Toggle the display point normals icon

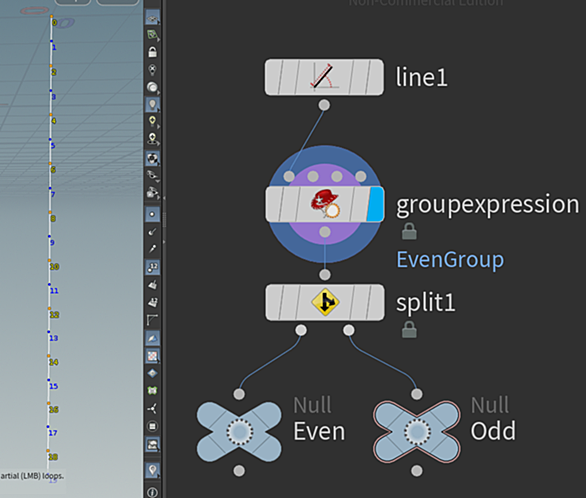152,232
